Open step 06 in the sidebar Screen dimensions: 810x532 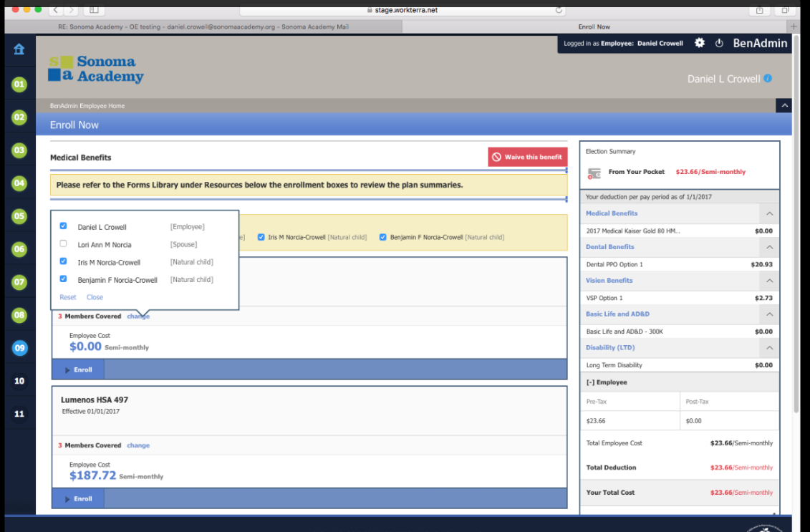pos(19,249)
